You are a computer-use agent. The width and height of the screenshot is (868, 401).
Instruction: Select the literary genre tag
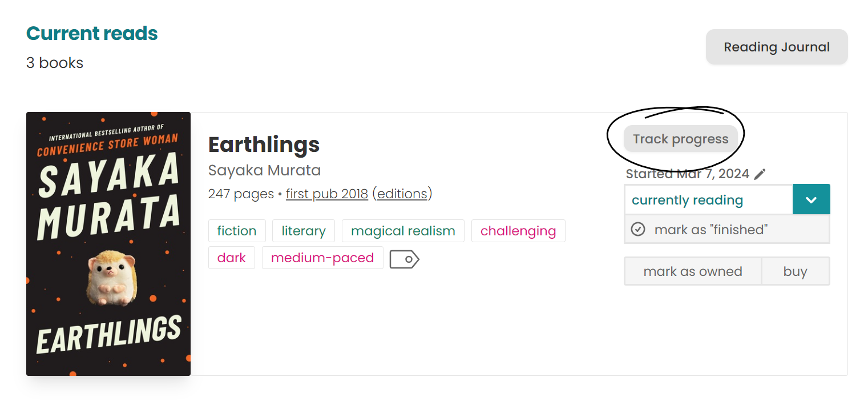pos(304,231)
